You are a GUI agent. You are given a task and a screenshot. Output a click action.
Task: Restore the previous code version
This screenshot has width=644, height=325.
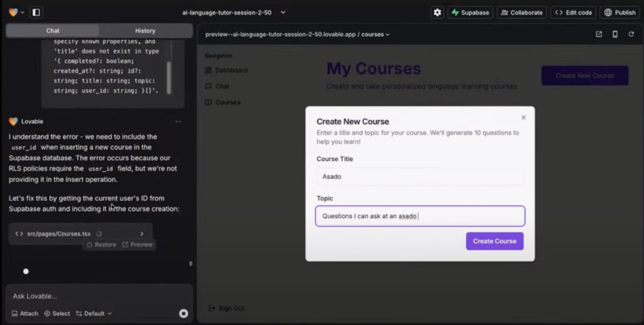[101, 244]
